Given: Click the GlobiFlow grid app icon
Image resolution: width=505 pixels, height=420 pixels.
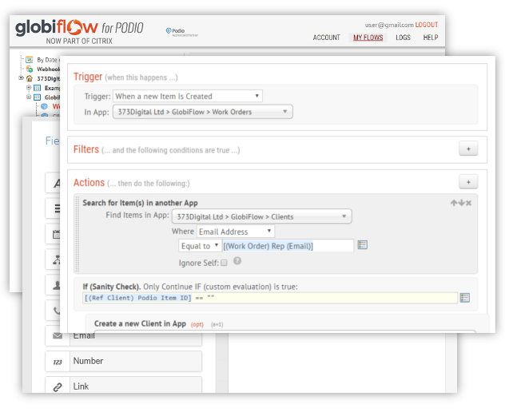Looking at the screenshot, I should 38,97.
